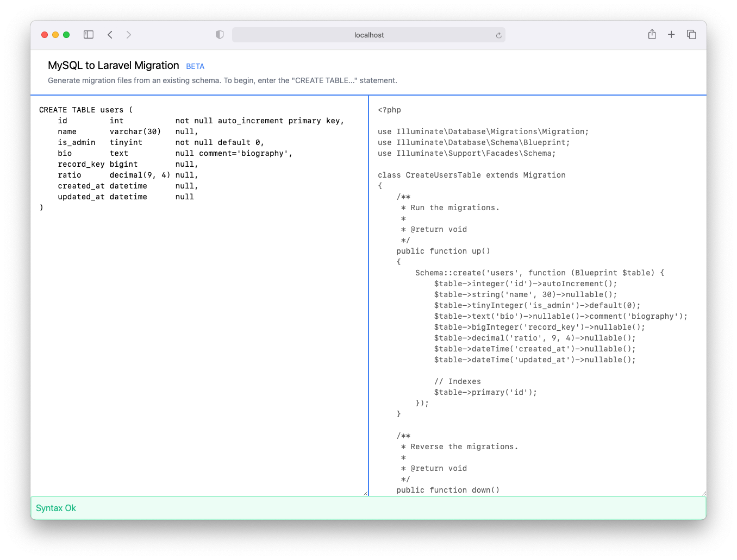
Task: Select the CreateUsersTable class name text
Action: 441,175
